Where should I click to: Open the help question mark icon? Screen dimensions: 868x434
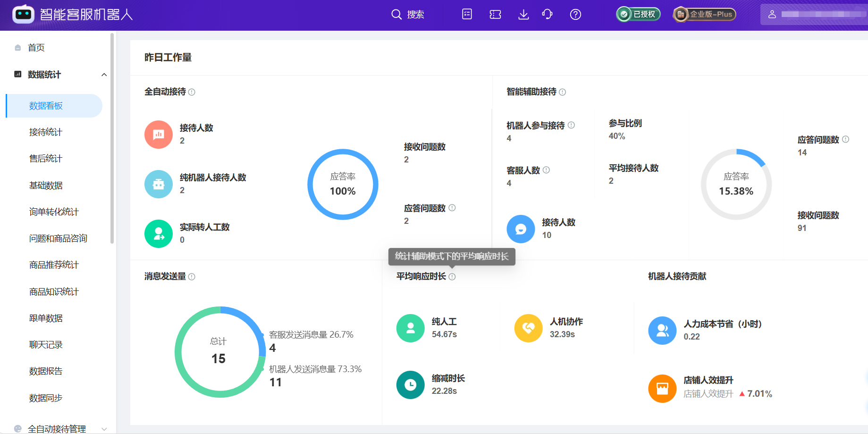(575, 15)
